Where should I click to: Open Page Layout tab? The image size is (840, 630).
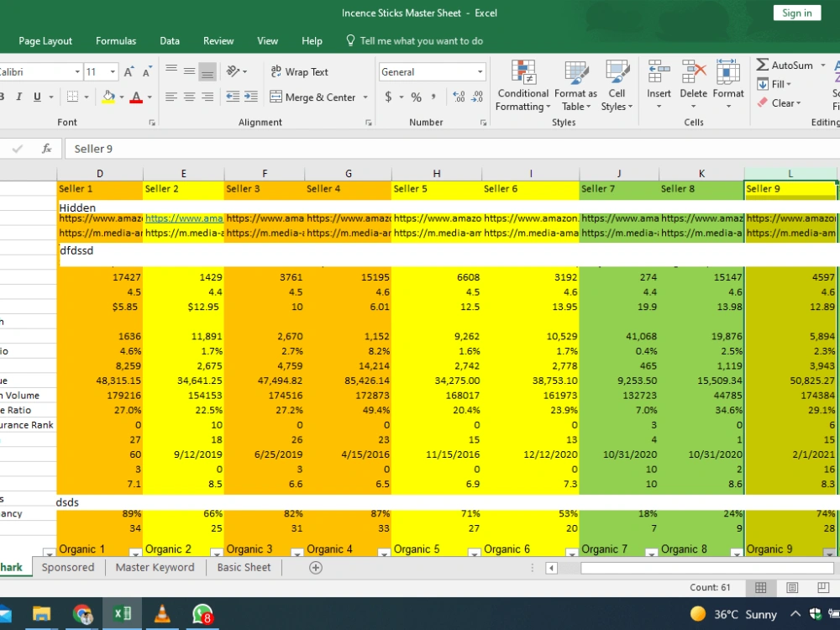(45, 40)
